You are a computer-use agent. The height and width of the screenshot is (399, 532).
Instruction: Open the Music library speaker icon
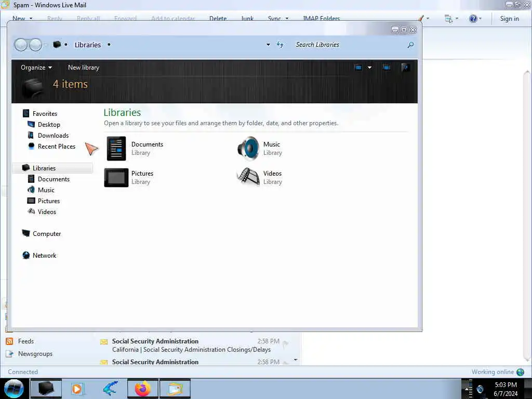pos(248,148)
